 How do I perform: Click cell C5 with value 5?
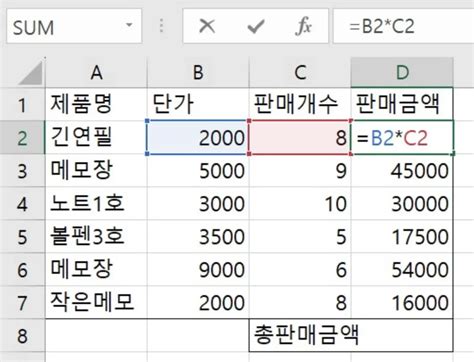300,236
